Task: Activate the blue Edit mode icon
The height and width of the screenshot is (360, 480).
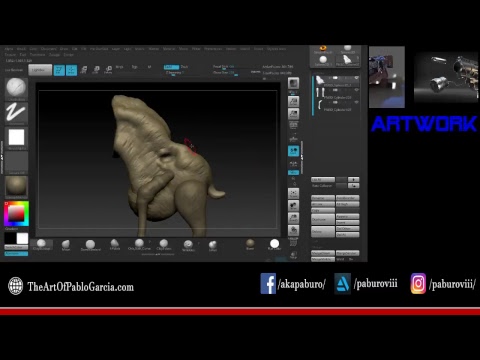Action: pos(59,70)
